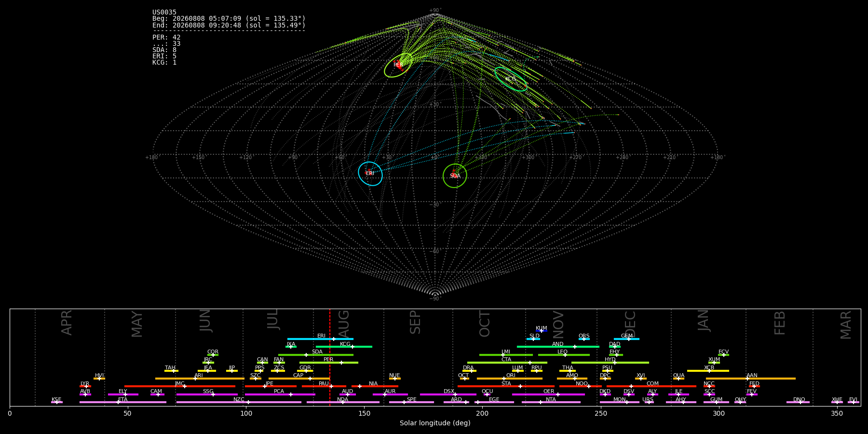Click the red dashed current solar longitude line

coord(330,357)
